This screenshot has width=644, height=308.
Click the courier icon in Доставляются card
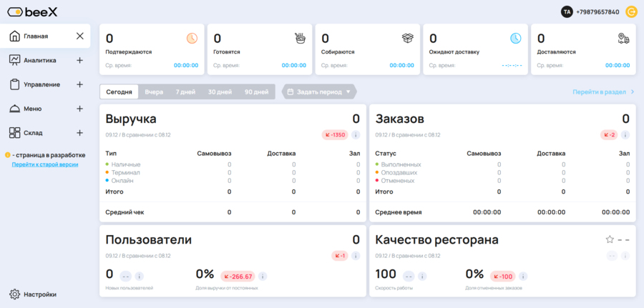tap(623, 38)
